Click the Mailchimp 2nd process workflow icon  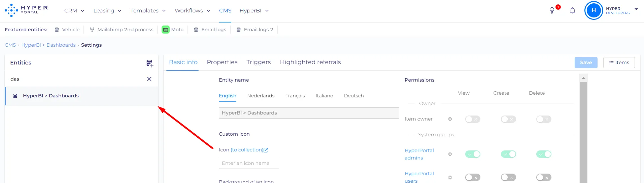click(92, 30)
